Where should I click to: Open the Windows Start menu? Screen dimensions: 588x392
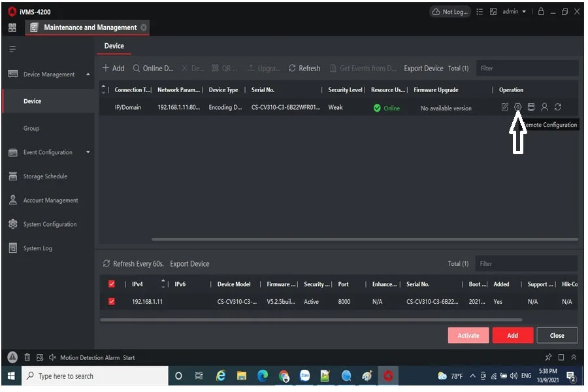coord(11,376)
